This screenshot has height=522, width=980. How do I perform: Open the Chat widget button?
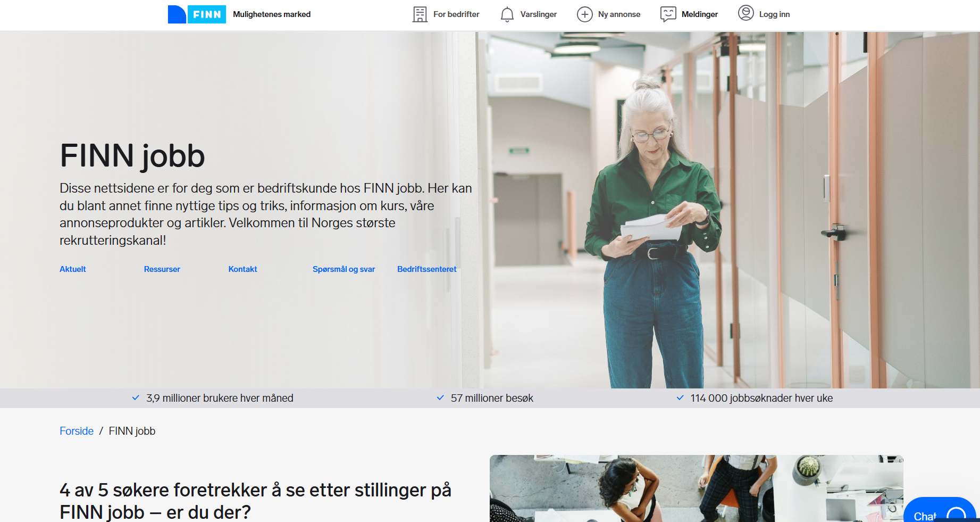tap(940, 510)
